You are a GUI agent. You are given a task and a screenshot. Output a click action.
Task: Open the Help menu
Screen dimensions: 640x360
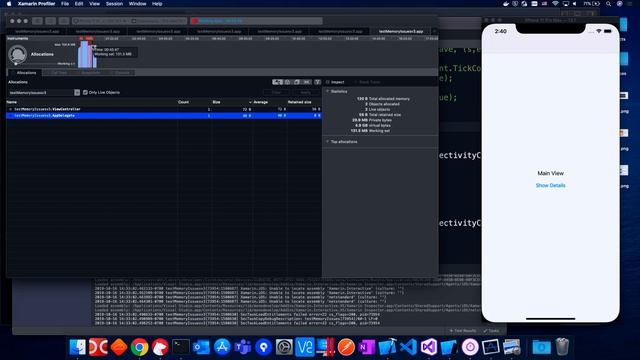(x=157, y=4)
